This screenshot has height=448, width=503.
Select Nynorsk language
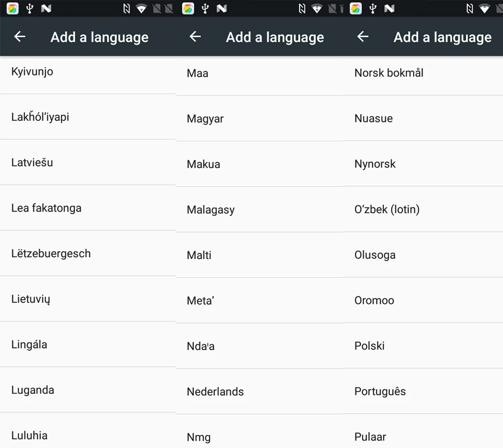pos(423,164)
